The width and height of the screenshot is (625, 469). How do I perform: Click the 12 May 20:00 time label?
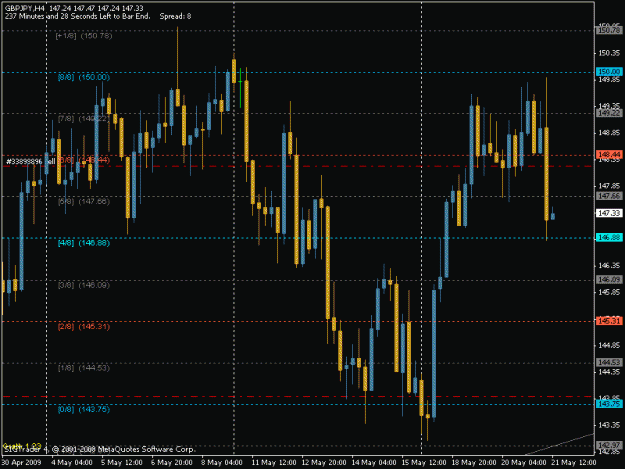pyautogui.click(x=324, y=463)
